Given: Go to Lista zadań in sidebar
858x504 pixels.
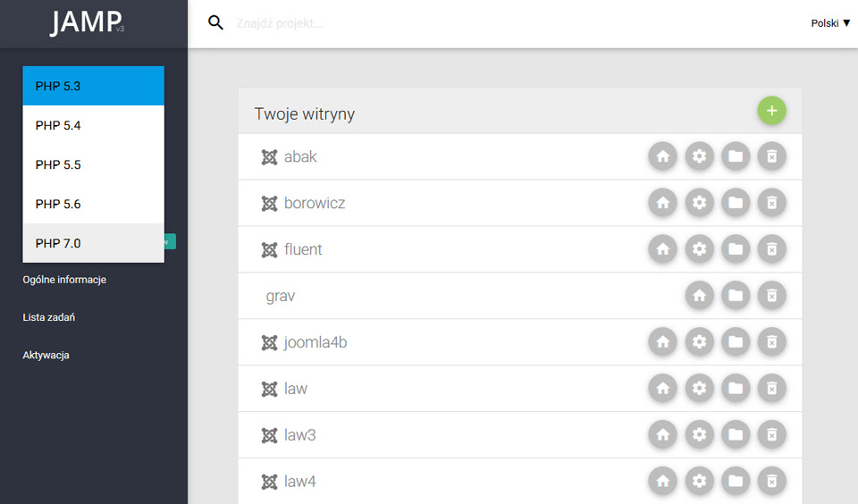Looking at the screenshot, I should 48,317.
